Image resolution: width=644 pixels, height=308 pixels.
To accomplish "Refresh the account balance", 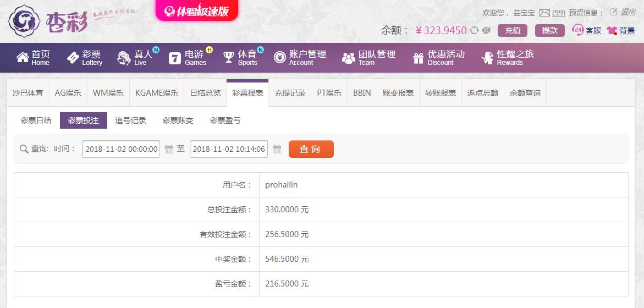I will [x=475, y=31].
